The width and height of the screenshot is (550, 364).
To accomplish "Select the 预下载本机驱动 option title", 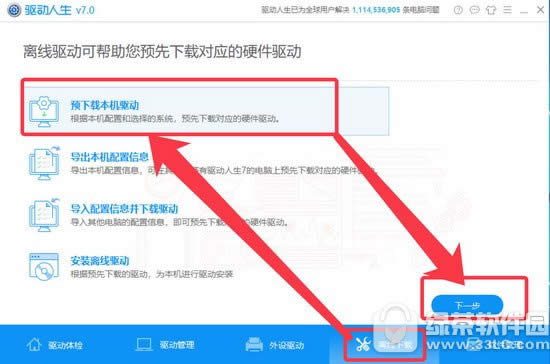I will pos(105,105).
